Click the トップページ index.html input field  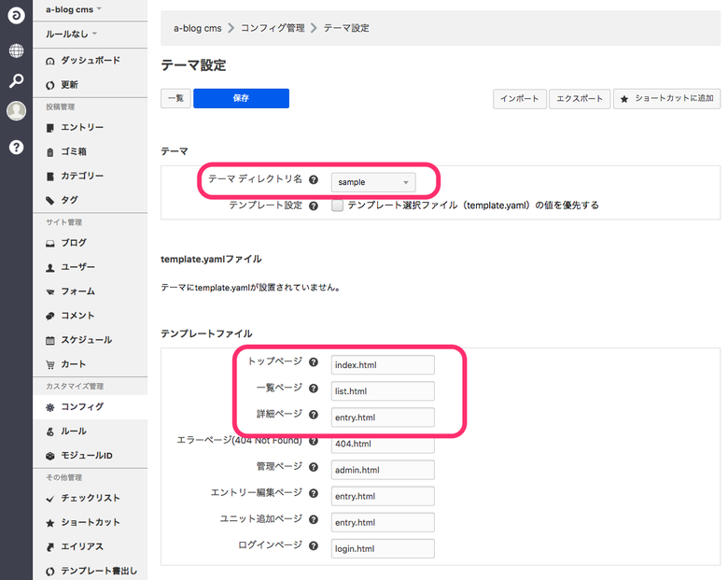click(x=383, y=364)
